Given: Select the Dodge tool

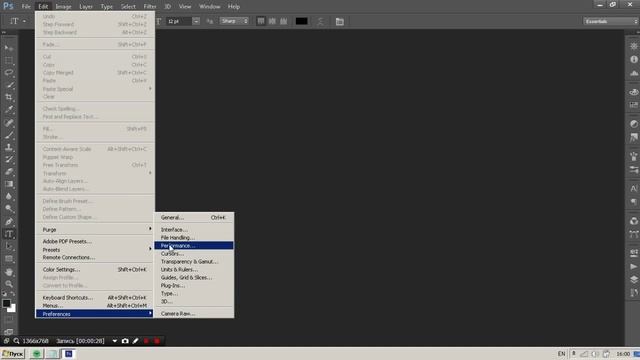Looking at the screenshot, I should click(9, 209).
